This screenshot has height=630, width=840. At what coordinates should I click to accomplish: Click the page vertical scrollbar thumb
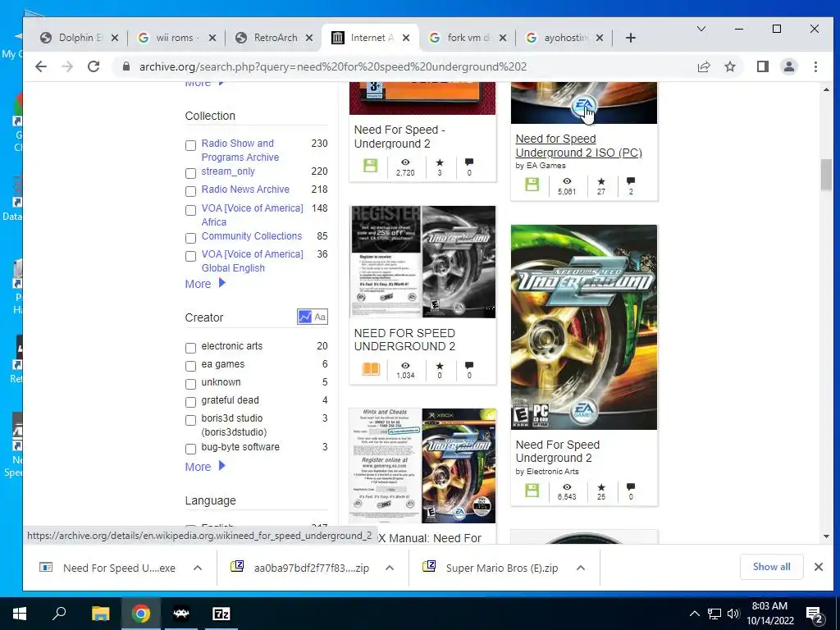tap(826, 175)
